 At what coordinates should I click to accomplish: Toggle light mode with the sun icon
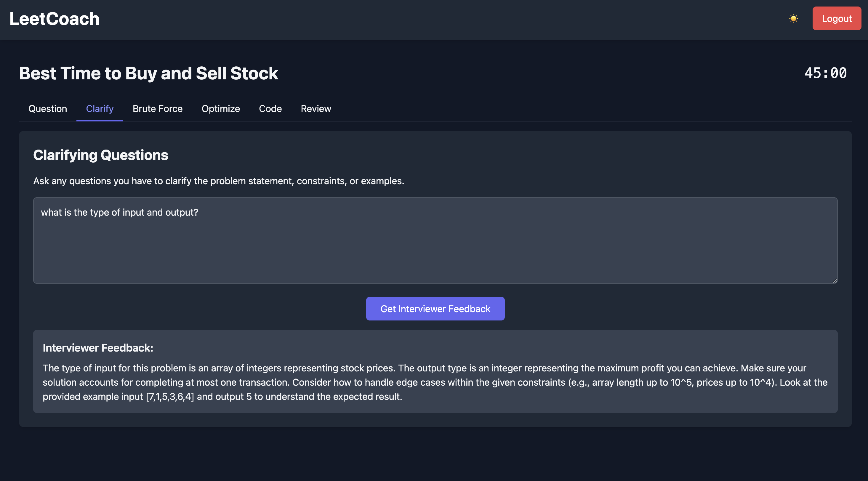794,19
